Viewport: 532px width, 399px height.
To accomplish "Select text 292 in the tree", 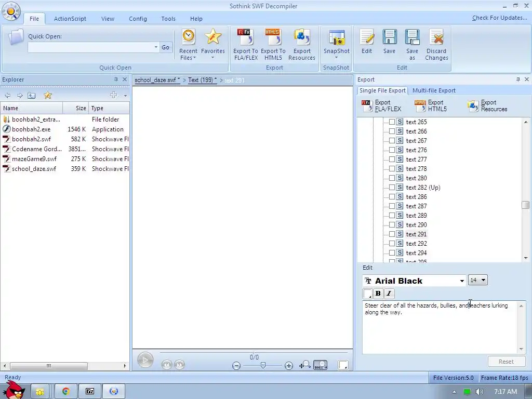I will pyautogui.click(x=416, y=244).
